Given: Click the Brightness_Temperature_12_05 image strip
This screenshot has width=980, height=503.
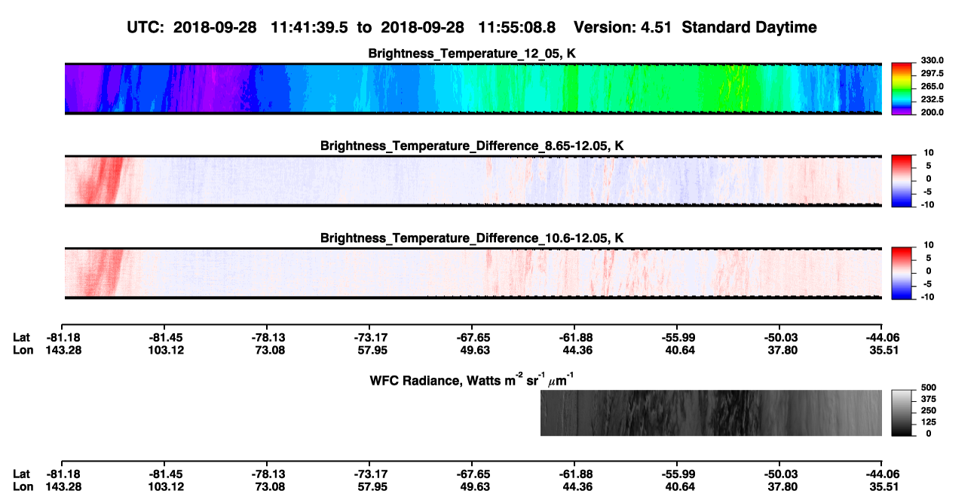Looking at the screenshot, I should (x=473, y=89).
